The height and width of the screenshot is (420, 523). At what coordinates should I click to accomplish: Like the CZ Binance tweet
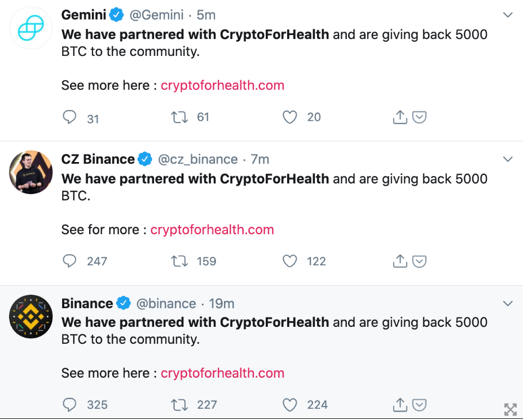tap(289, 261)
